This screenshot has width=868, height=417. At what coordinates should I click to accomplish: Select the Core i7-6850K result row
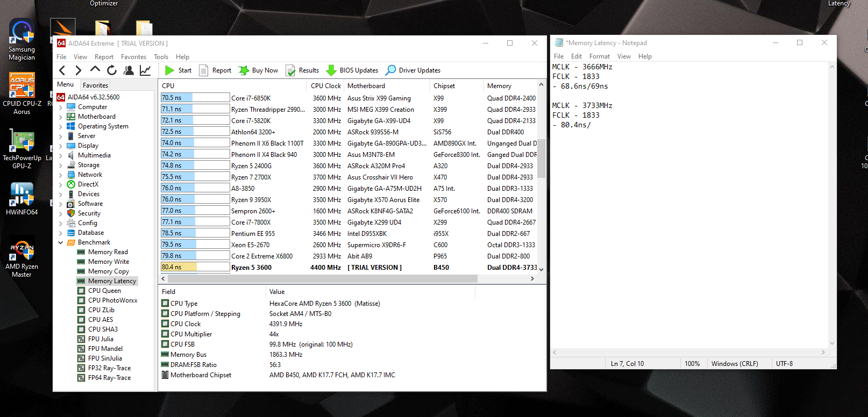pos(348,98)
